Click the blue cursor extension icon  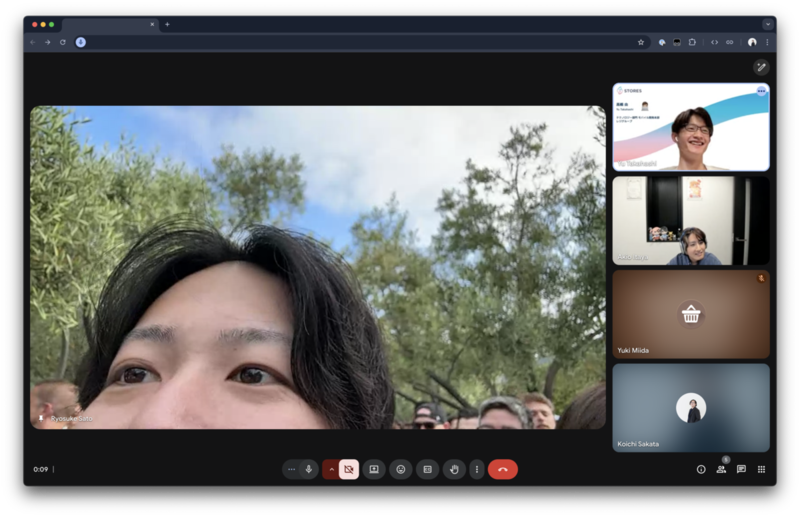[x=662, y=42]
